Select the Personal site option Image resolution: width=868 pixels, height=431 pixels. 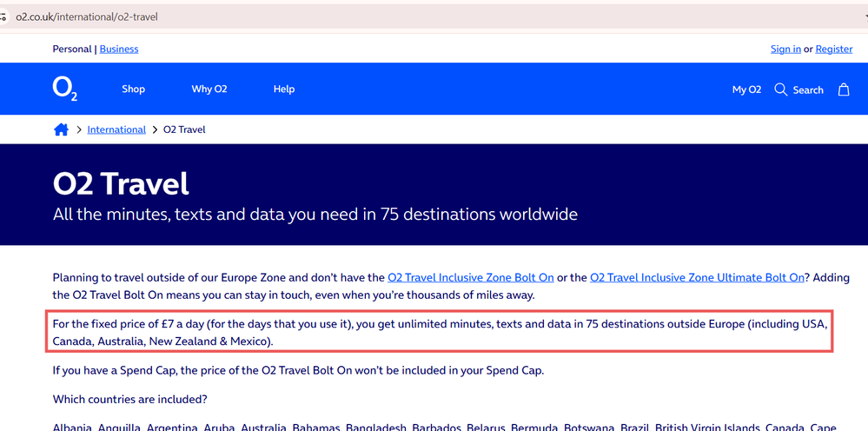coord(72,50)
